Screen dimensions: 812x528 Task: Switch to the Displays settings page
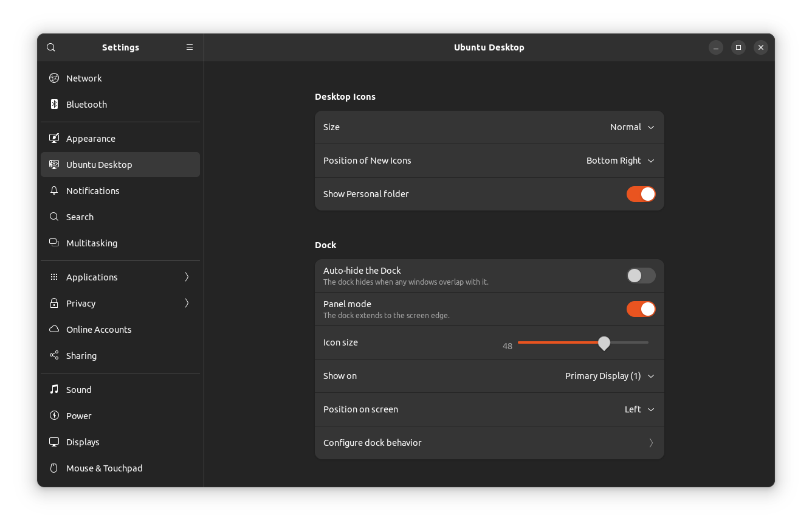81,442
